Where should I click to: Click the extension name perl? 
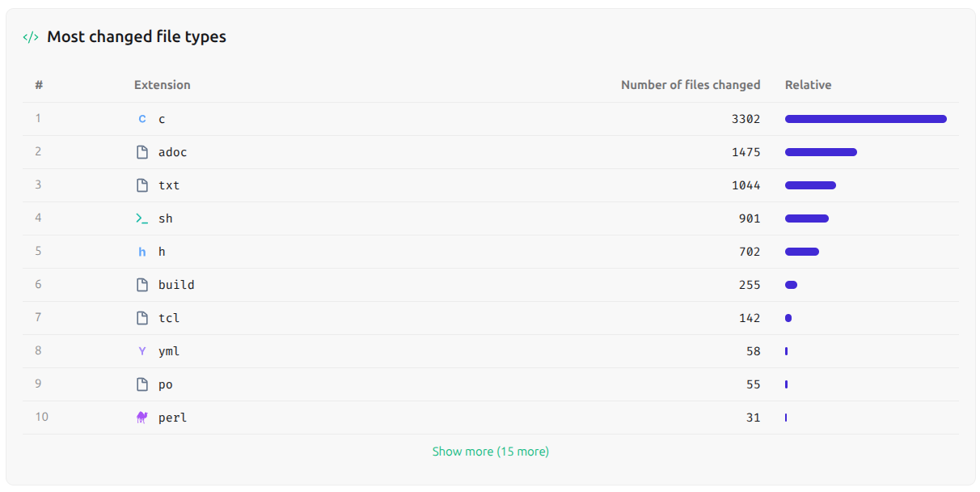tap(172, 417)
